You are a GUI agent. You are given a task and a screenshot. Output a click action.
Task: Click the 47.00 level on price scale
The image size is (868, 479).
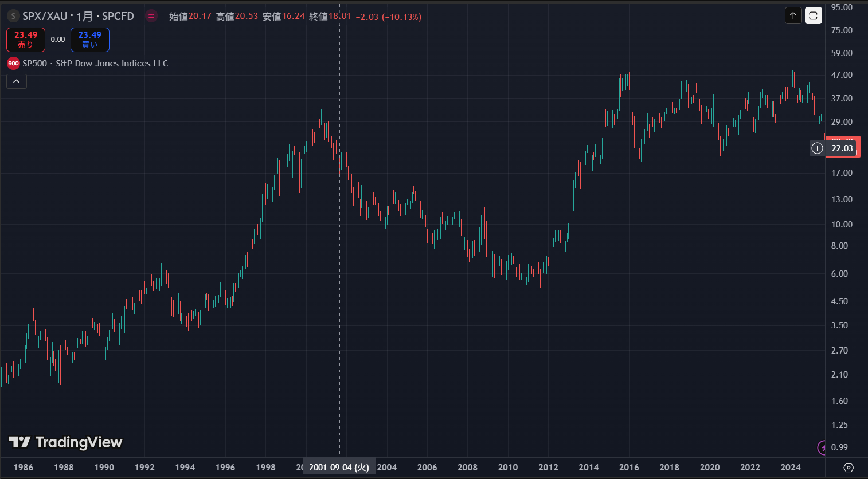[842, 75]
